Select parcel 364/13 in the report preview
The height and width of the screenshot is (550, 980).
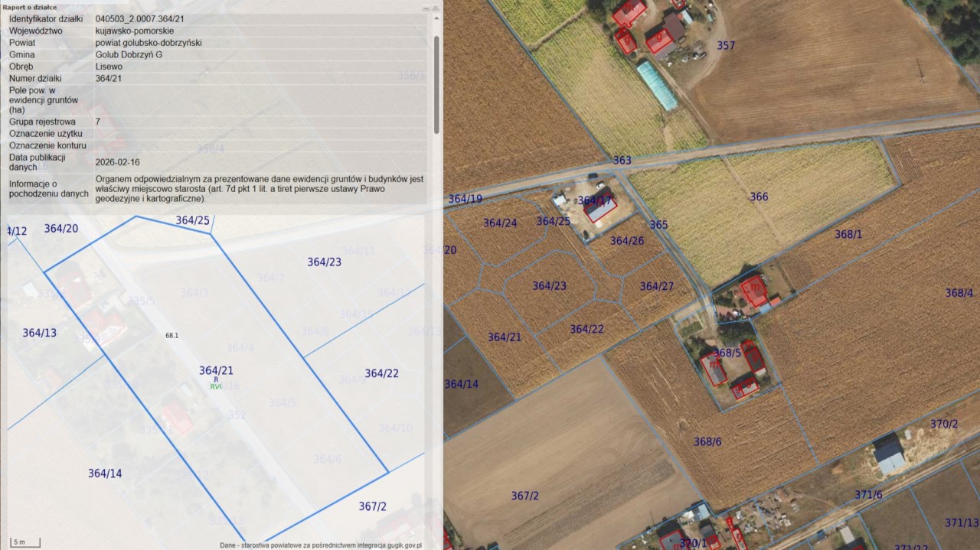(x=40, y=333)
